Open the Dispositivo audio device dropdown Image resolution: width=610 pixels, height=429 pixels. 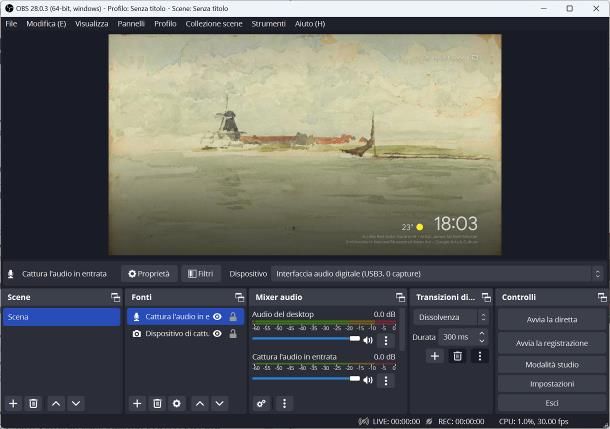pyautogui.click(x=437, y=274)
